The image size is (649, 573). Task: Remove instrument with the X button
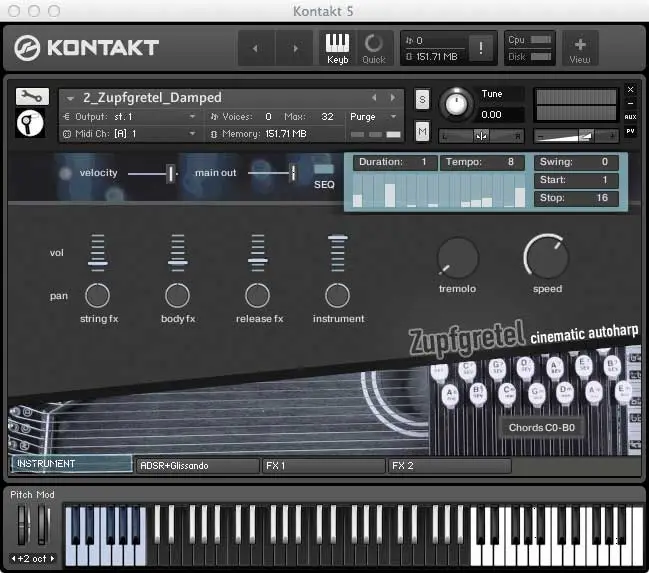(630, 89)
